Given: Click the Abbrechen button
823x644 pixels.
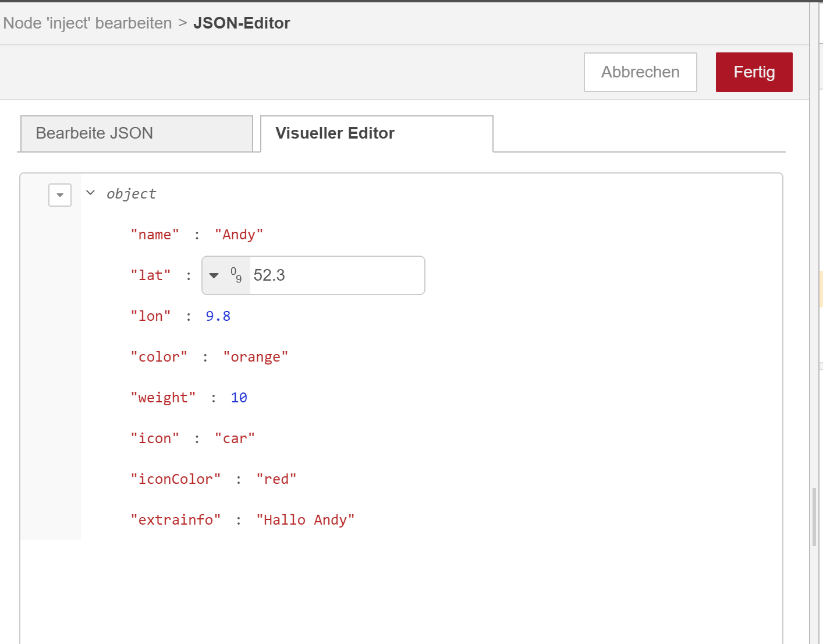Looking at the screenshot, I should click(640, 72).
